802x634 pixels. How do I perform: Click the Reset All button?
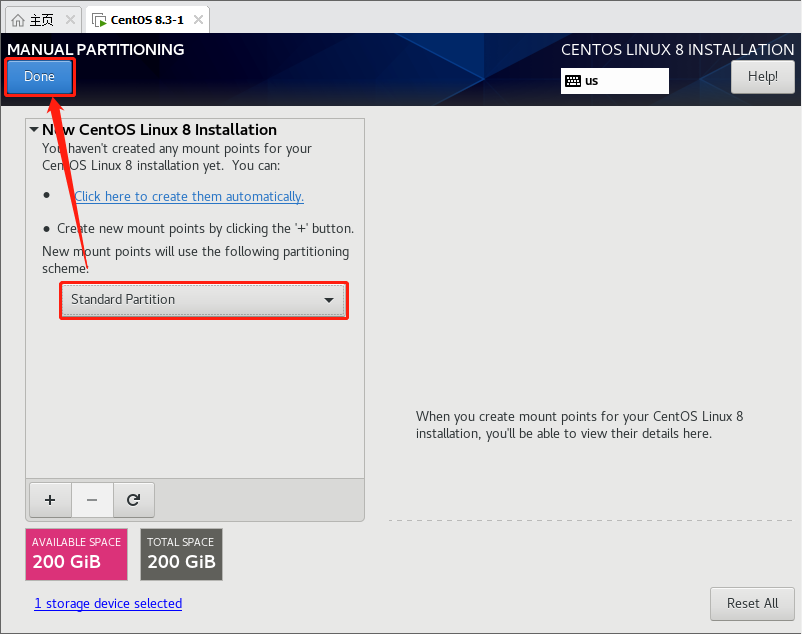pyautogui.click(x=752, y=603)
